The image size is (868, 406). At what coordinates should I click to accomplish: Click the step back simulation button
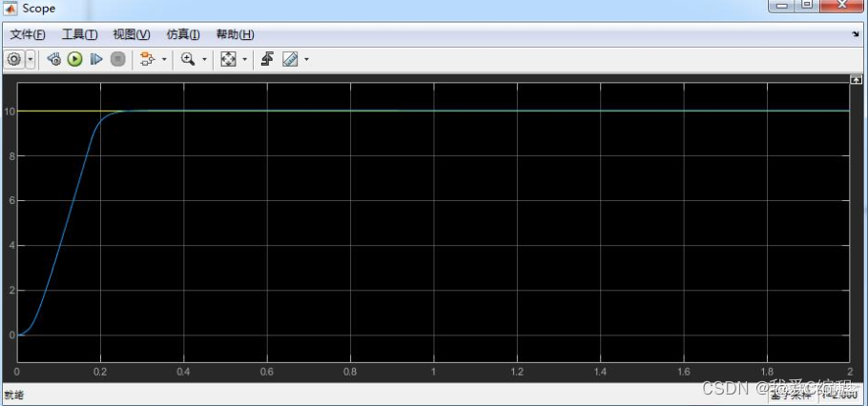(53, 59)
